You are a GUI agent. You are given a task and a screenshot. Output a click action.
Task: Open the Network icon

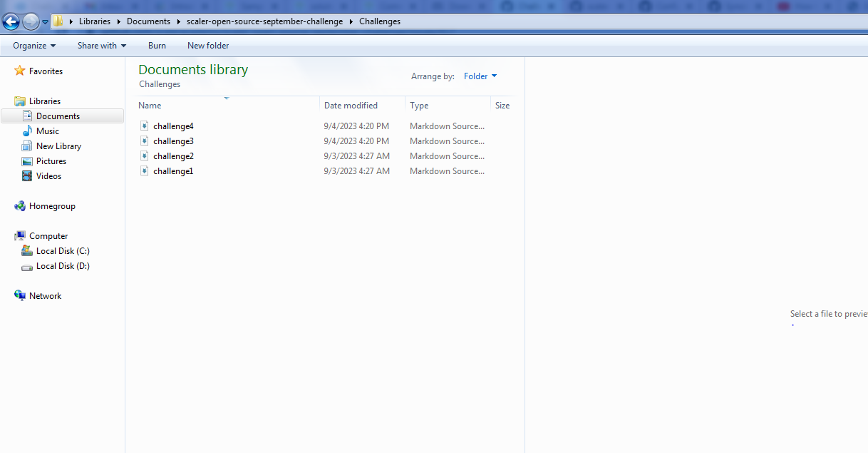coord(19,295)
